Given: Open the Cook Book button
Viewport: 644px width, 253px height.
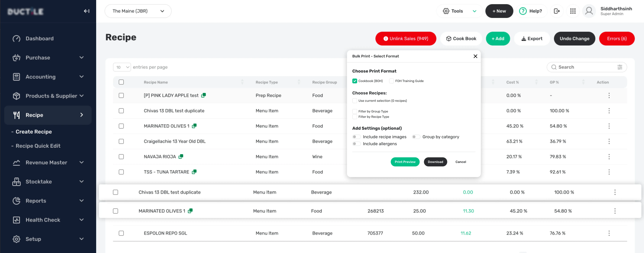Looking at the screenshot, I should point(461,38).
